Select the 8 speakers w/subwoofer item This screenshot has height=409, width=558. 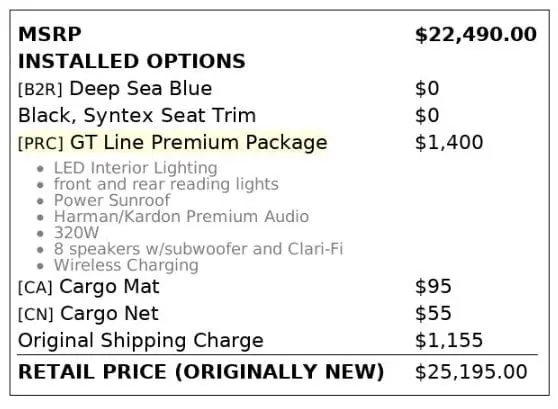click(x=198, y=249)
